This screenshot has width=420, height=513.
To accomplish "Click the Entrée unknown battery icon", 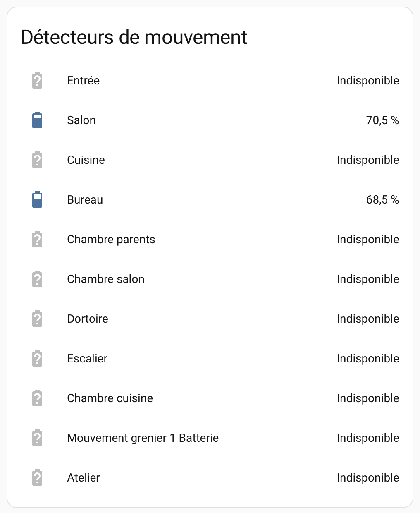I will click(37, 81).
